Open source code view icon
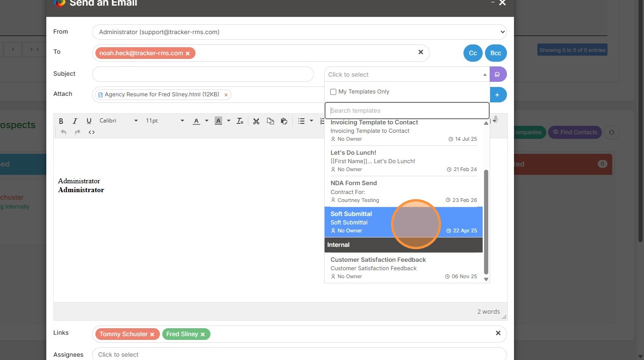Image resolution: width=644 pixels, height=360 pixels. click(92, 132)
